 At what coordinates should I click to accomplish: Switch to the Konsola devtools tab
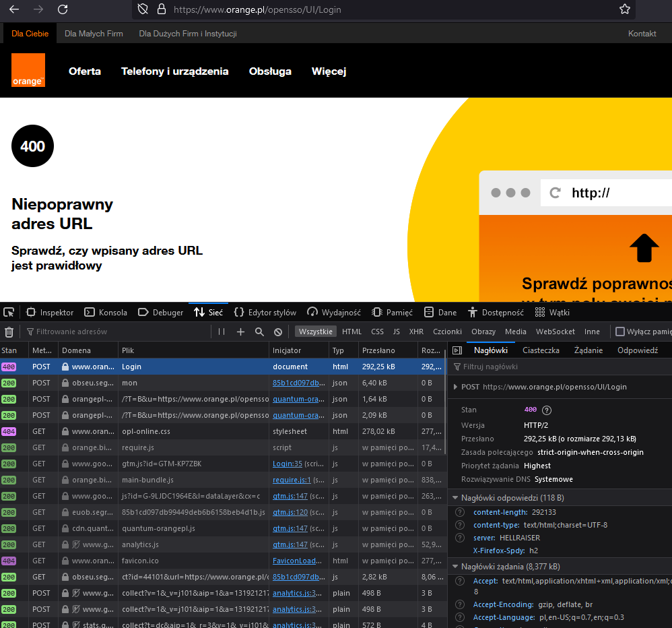click(106, 313)
